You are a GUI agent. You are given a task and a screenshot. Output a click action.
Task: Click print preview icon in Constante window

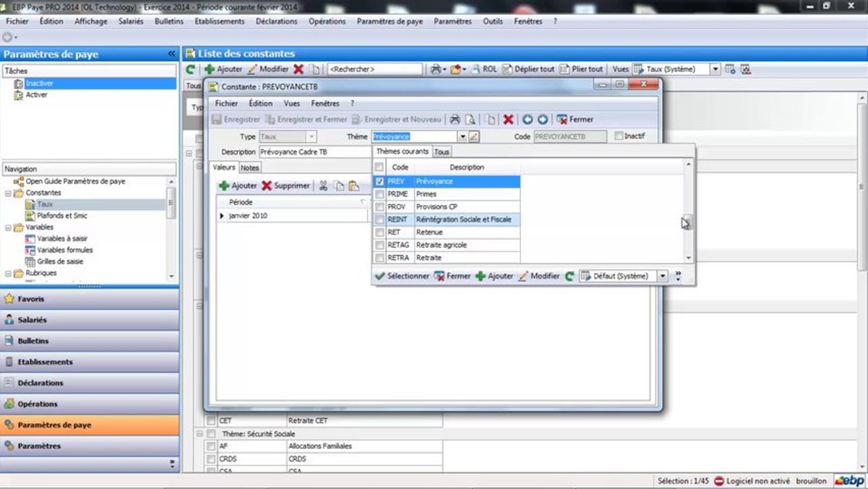470,120
